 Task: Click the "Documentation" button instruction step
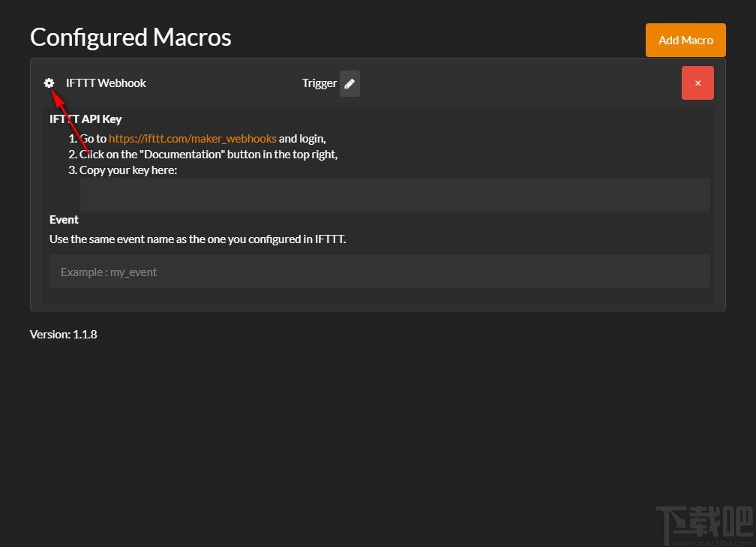click(208, 154)
